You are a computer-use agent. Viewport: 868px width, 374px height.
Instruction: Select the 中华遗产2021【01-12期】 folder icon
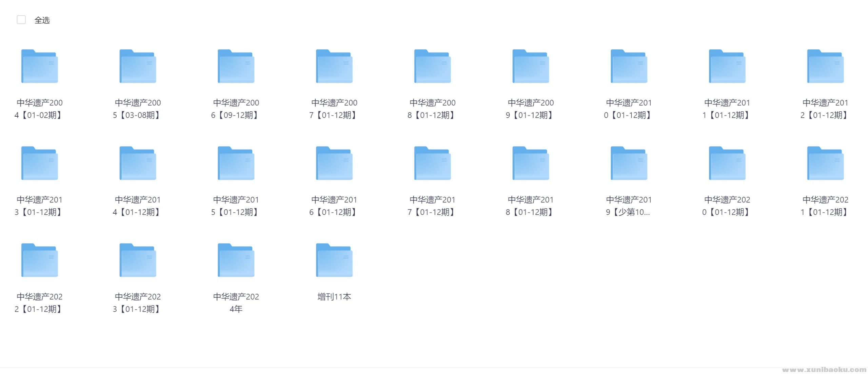pyautogui.click(x=825, y=163)
